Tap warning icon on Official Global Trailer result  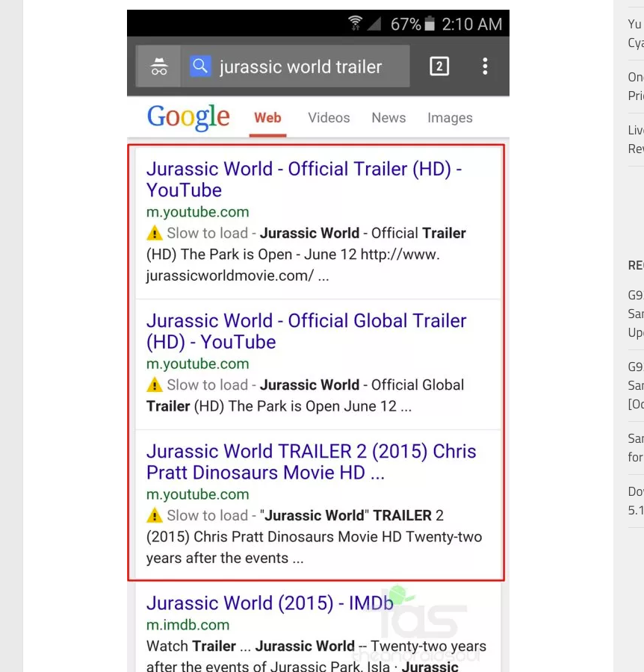click(x=155, y=385)
